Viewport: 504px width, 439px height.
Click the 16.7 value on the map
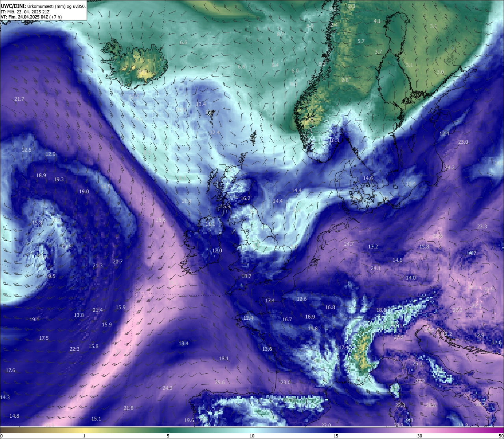tap(287, 320)
